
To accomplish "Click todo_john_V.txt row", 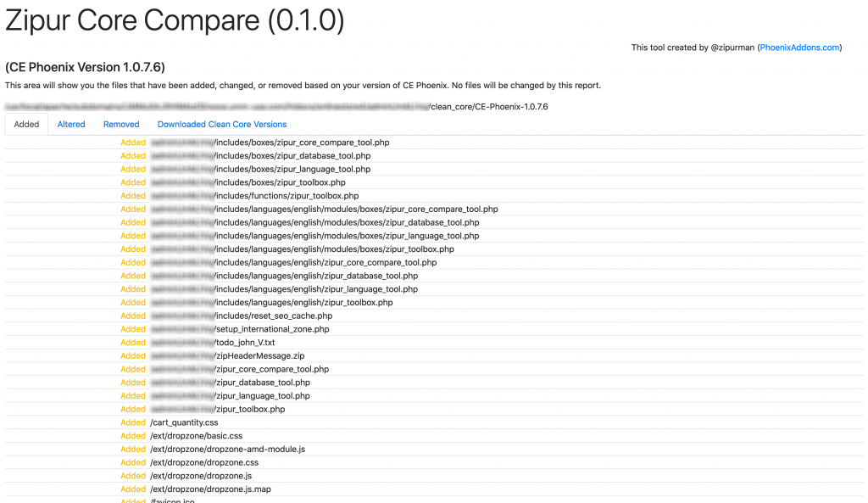I will [434, 342].
